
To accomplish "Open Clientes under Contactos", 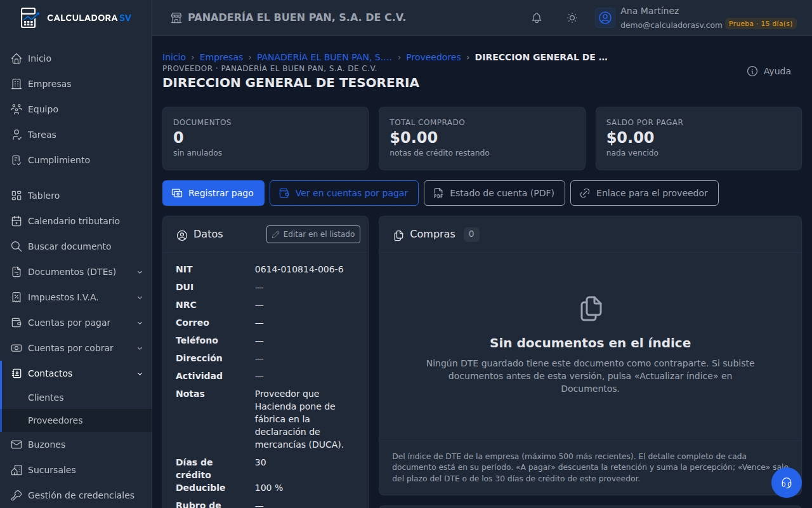I will coord(76,398).
